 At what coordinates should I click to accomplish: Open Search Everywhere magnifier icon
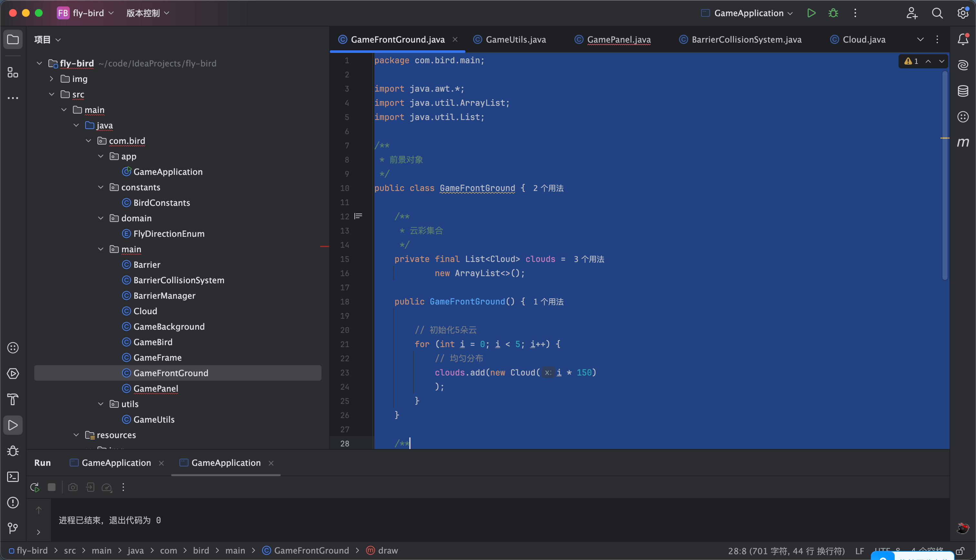[x=937, y=13]
